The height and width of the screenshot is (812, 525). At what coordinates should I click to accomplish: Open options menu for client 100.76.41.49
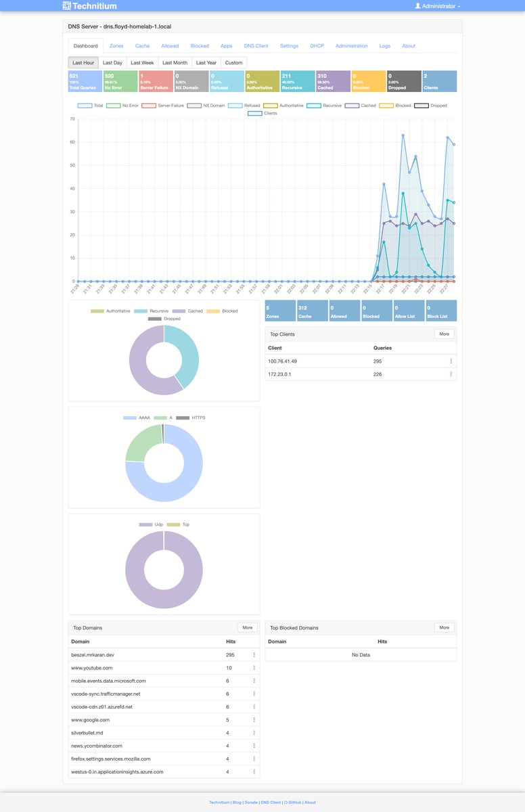click(x=451, y=361)
